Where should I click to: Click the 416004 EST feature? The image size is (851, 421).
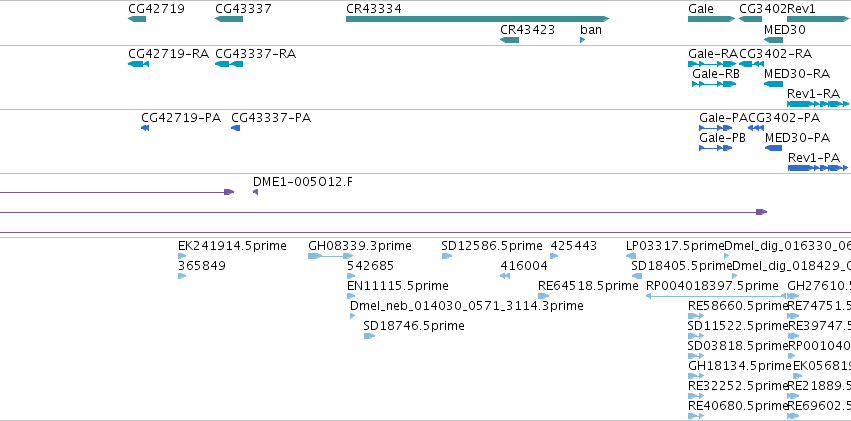coord(505,276)
